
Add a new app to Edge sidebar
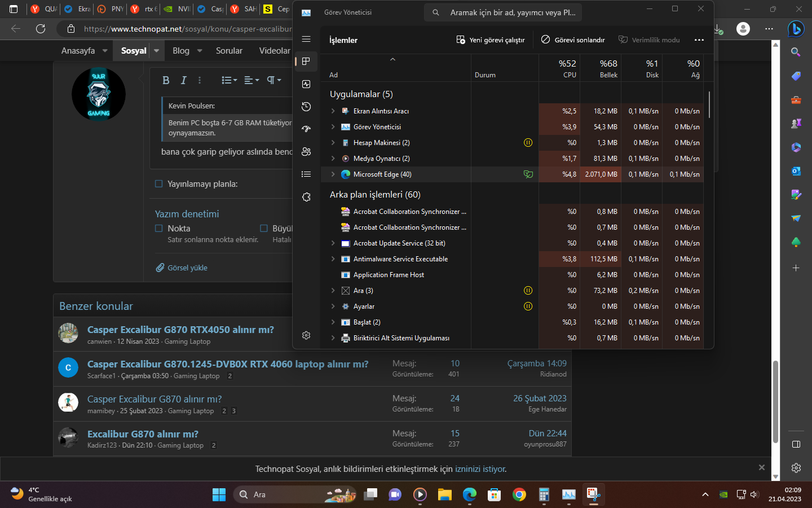pyautogui.click(x=796, y=268)
